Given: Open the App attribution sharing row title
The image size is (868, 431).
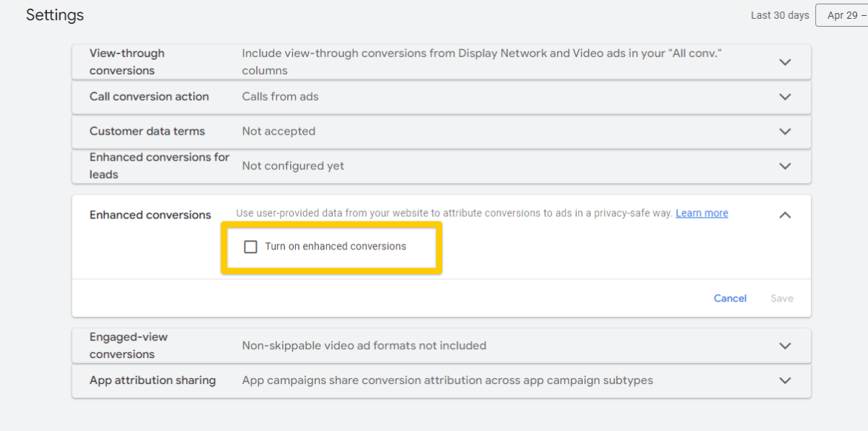Looking at the screenshot, I should (153, 380).
